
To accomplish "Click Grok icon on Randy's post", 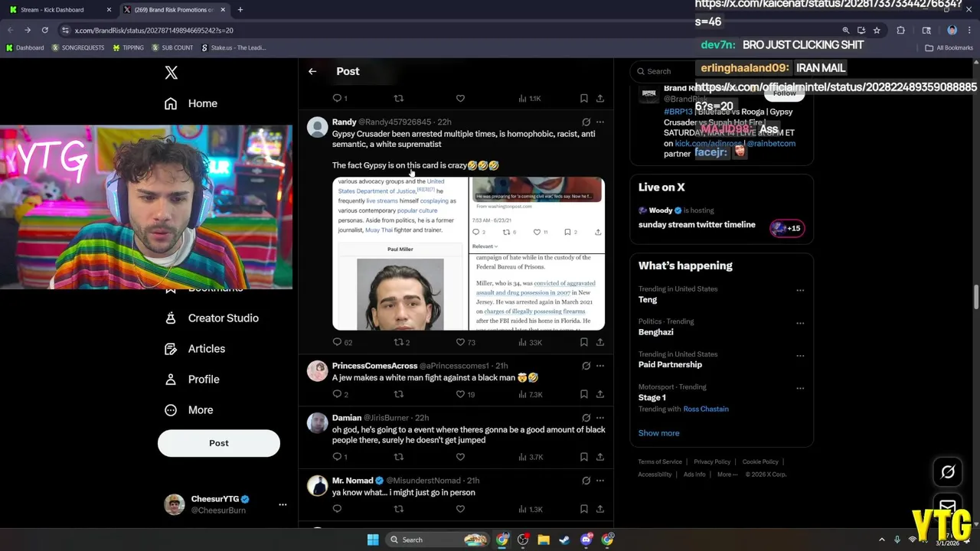I will click(x=586, y=122).
